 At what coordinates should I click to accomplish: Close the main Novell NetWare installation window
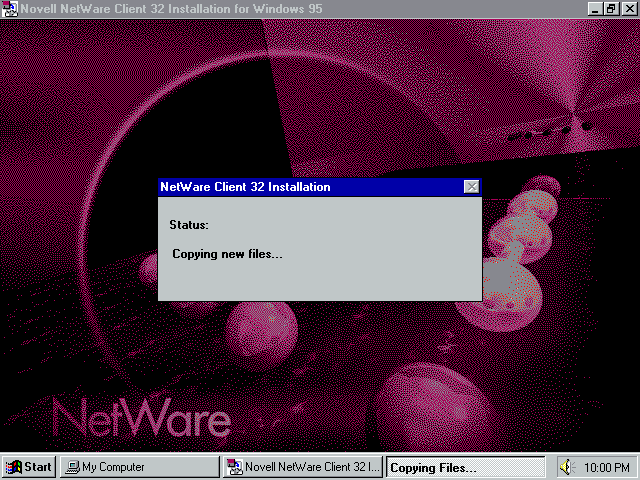click(x=630, y=9)
